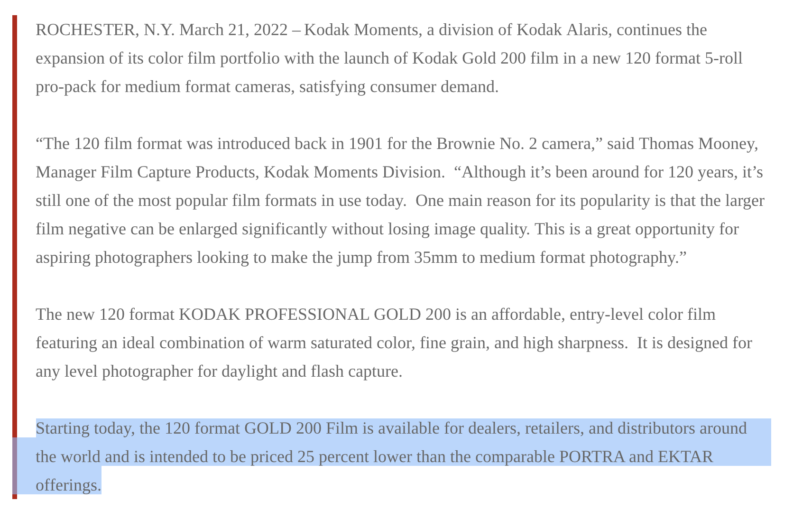
Task: Click 'KODAK PROFESSIONAL GOLD 200' text
Action: pos(314,315)
